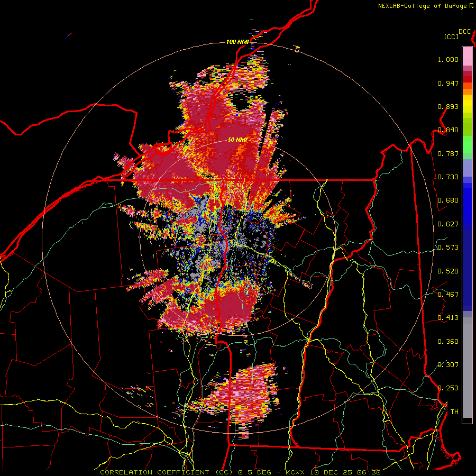Image resolution: width=476 pixels, height=476 pixels.
Task: Click the 0.307 value on the color scale
Action: (x=448, y=364)
